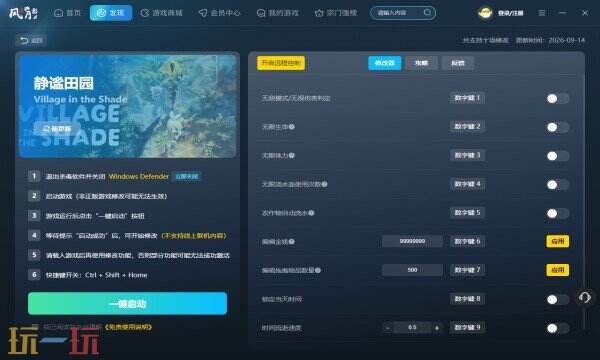Click the green-blue 一键启动 launch button
Viewport: 600px width, 360px height.
127,303
